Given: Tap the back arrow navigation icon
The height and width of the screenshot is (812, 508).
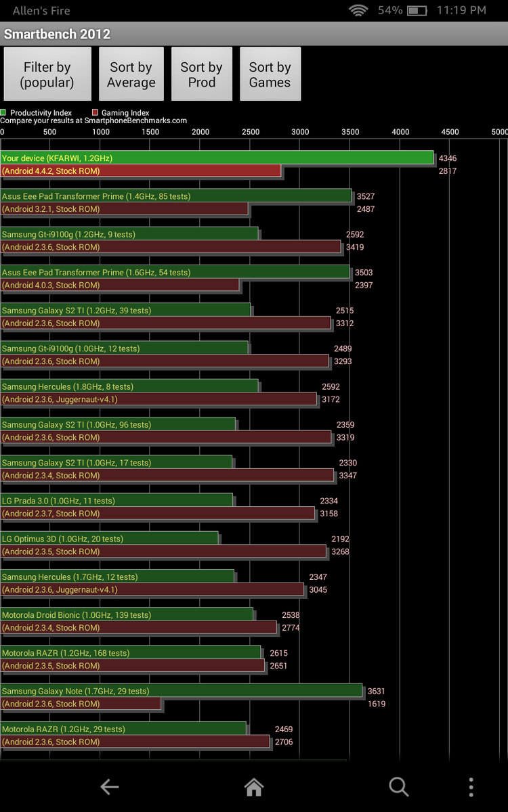Looking at the screenshot, I should (x=110, y=786).
